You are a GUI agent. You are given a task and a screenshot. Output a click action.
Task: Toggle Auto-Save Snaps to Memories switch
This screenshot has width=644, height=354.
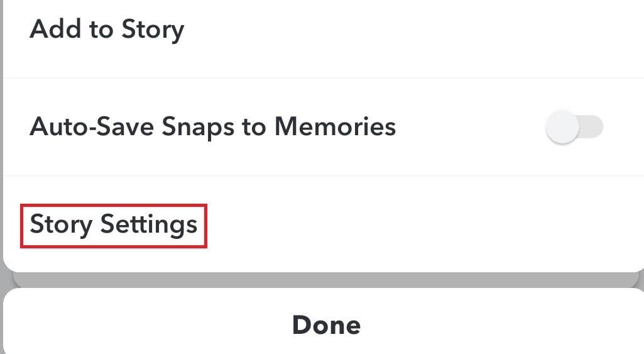[x=574, y=127]
